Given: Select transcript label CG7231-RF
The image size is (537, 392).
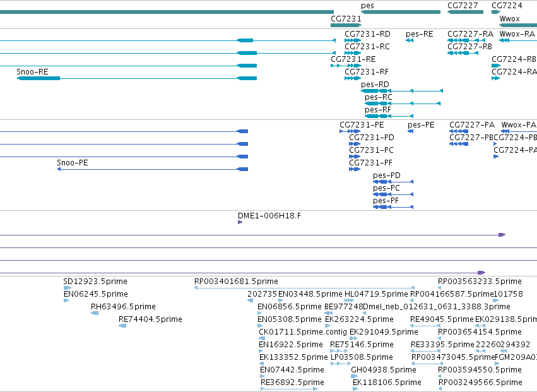Looking at the screenshot, I should tap(367, 72).
